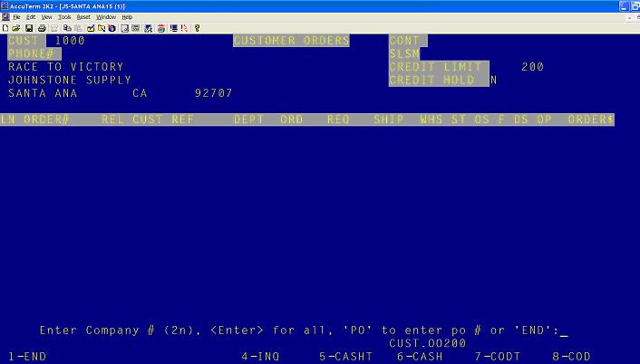The image size is (640, 364).
Task: Click the DEPT column header
Action: click(249, 120)
